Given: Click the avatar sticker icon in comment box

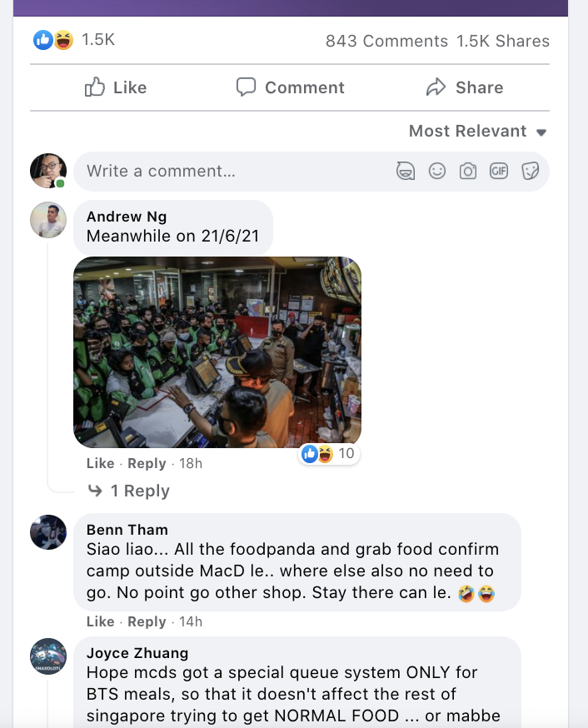Looking at the screenshot, I should (406, 172).
